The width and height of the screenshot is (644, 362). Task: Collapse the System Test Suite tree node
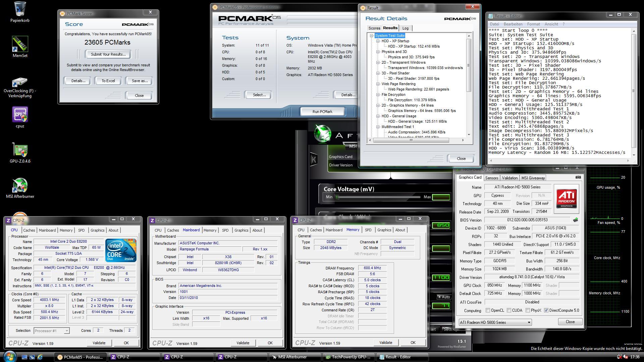tap(372, 36)
